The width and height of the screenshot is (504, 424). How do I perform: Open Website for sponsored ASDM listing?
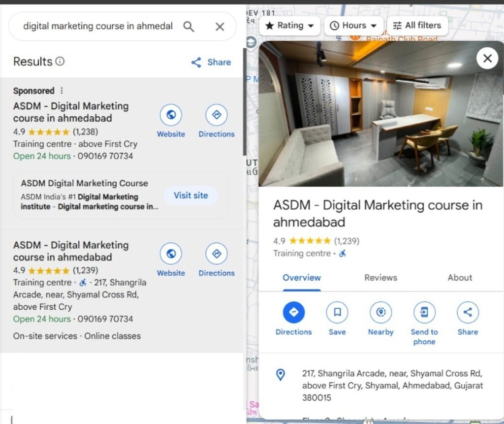pyautogui.click(x=171, y=121)
